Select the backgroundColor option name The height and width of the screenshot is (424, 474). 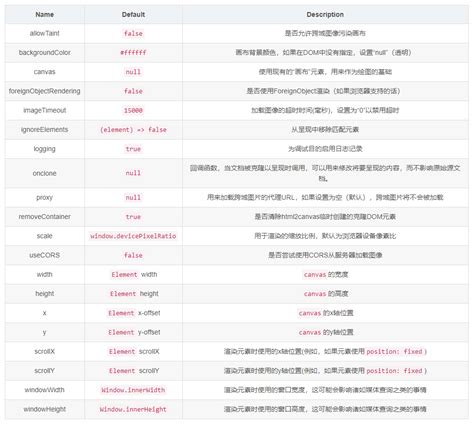click(45, 53)
